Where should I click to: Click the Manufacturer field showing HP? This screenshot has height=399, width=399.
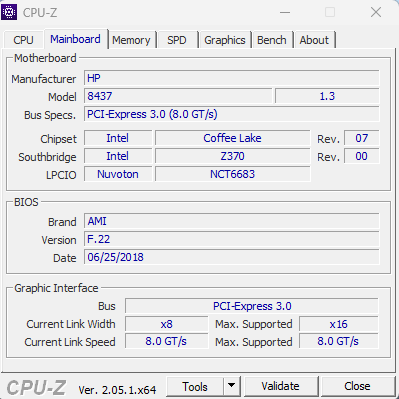coord(232,78)
